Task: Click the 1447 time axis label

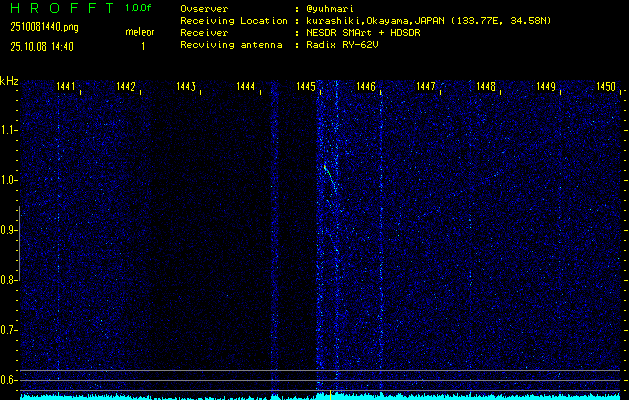Action: coord(426,86)
